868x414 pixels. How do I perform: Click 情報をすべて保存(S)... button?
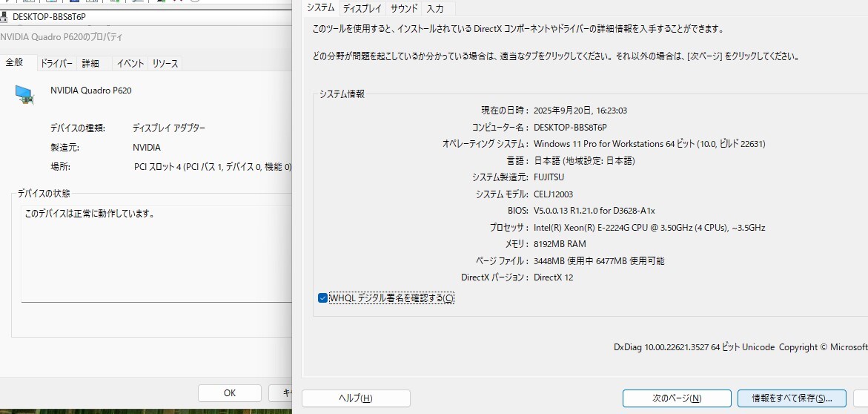pos(792,398)
